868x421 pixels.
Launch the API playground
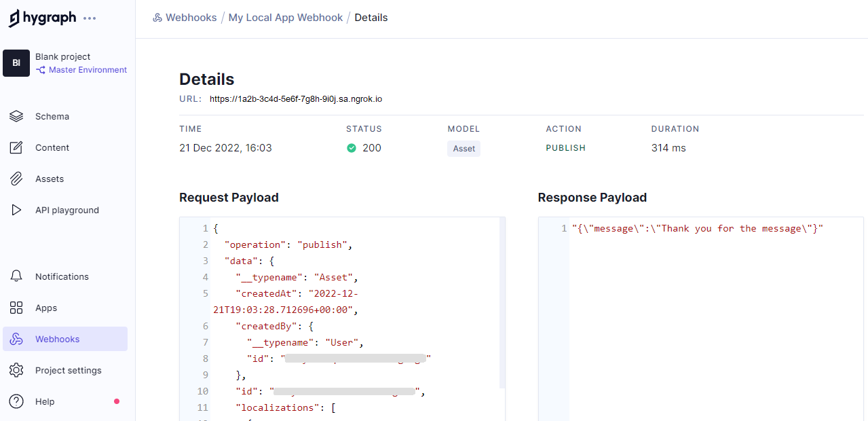(x=66, y=210)
